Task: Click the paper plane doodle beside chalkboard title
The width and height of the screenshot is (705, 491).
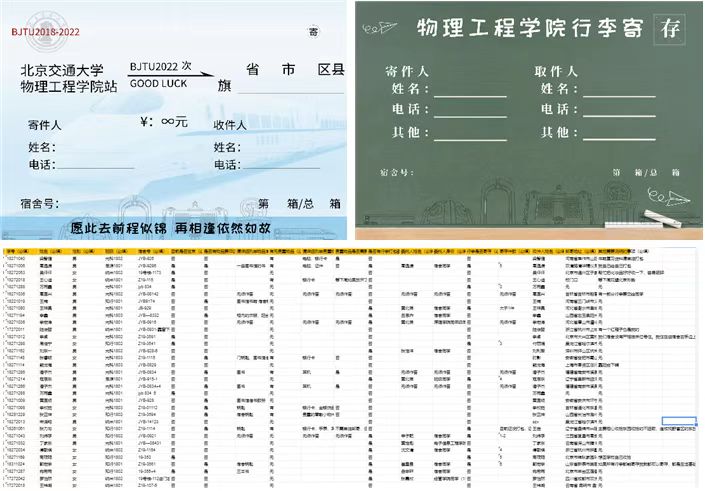Action: click(x=380, y=28)
